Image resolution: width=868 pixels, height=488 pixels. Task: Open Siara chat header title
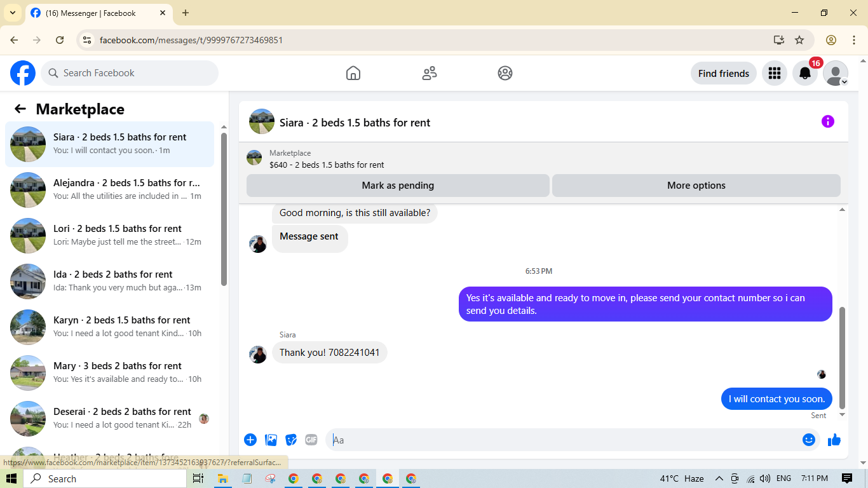pos(355,123)
